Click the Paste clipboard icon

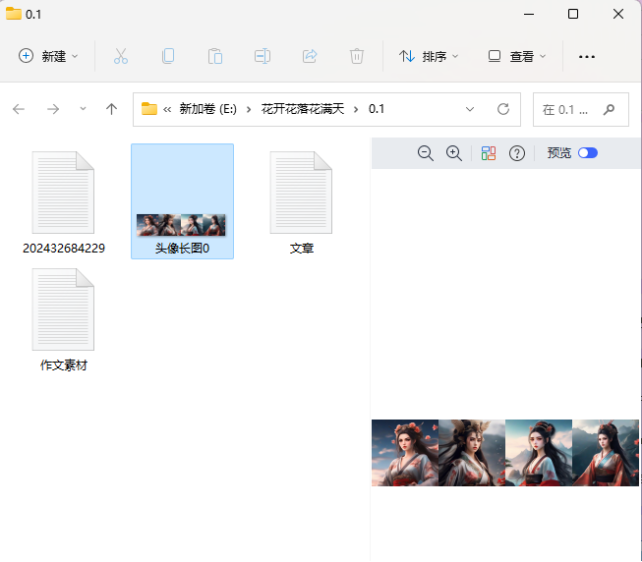[x=215, y=56]
